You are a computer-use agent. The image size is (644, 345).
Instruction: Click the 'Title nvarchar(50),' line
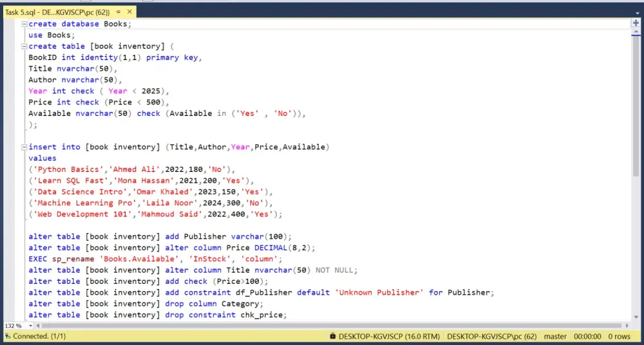point(73,69)
